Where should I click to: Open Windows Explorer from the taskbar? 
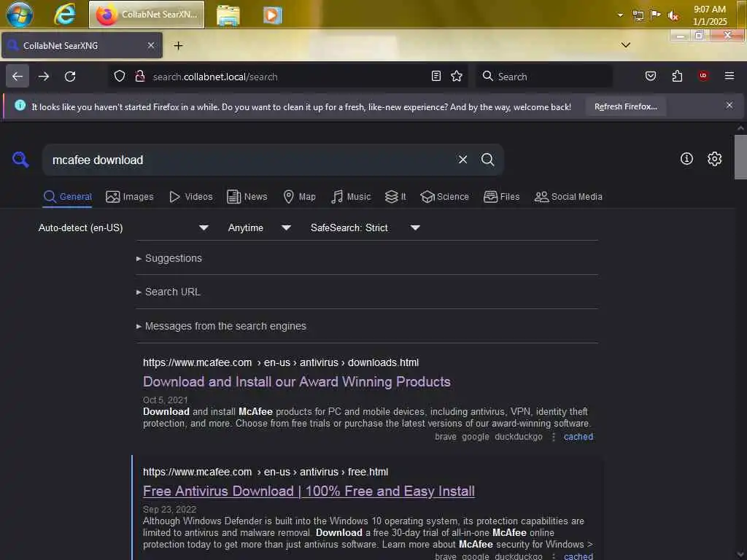(228, 15)
